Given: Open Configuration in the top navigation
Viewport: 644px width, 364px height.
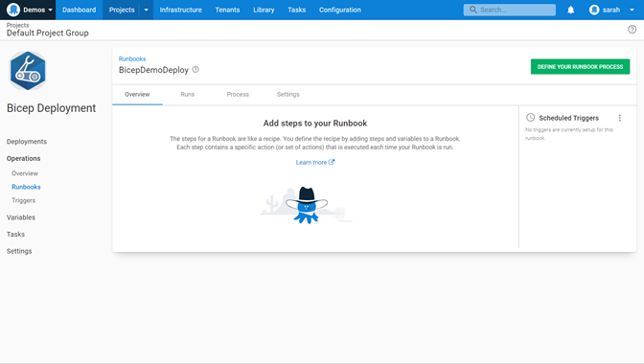Looking at the screenshot, I should (x=340, y=10).
